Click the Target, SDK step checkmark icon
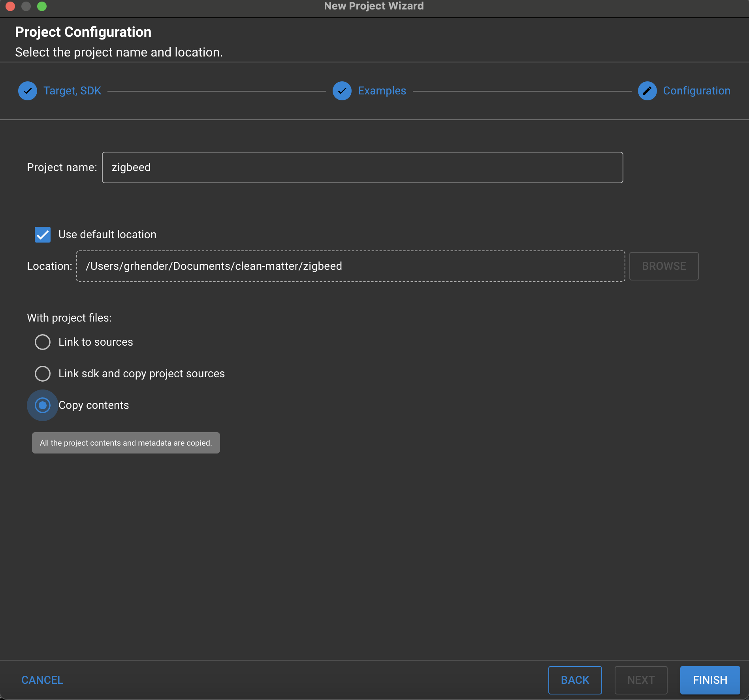This screenshot has width=749, height=700. click(x=28, y=91)
